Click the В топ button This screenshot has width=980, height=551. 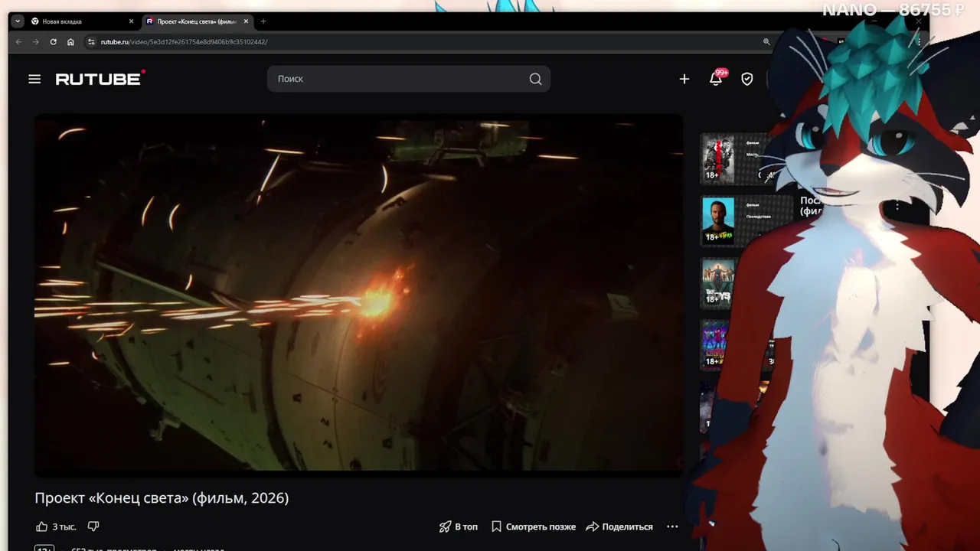pos(458,527)
